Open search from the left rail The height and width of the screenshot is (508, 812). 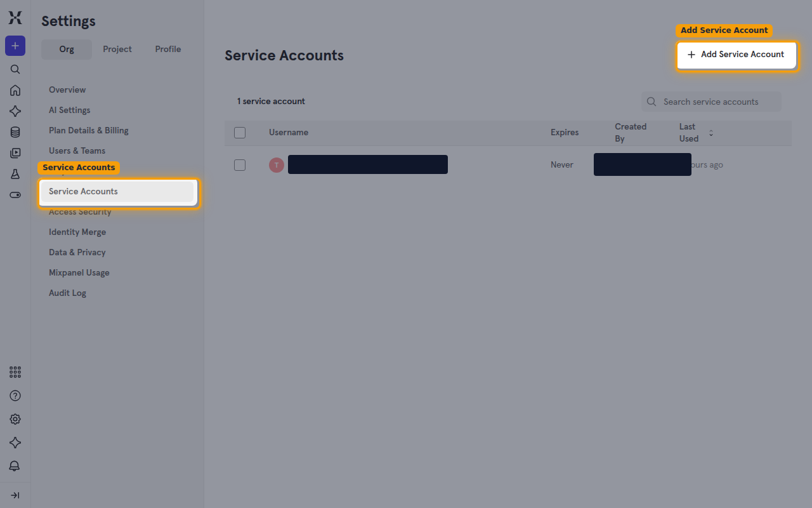[x=15, y=69]
